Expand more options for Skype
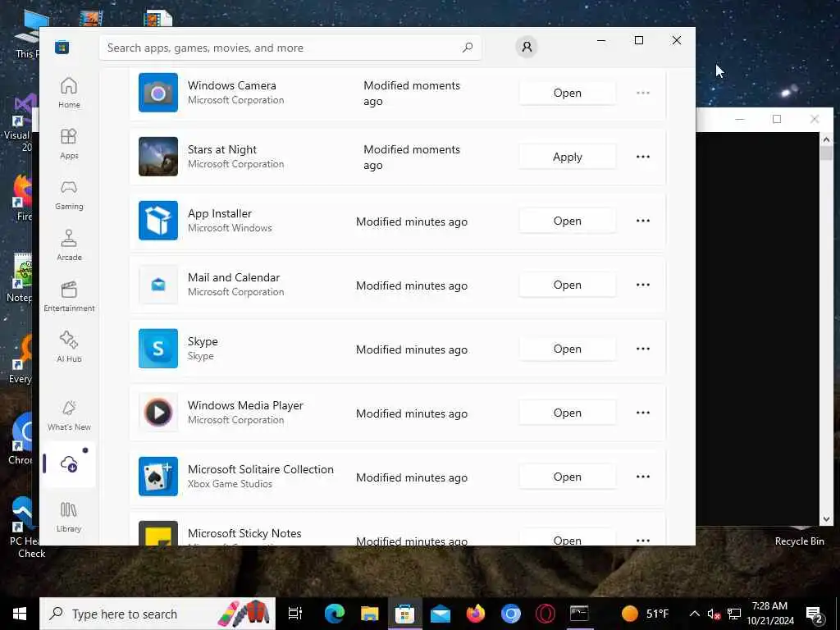 [x=643, y=348]
